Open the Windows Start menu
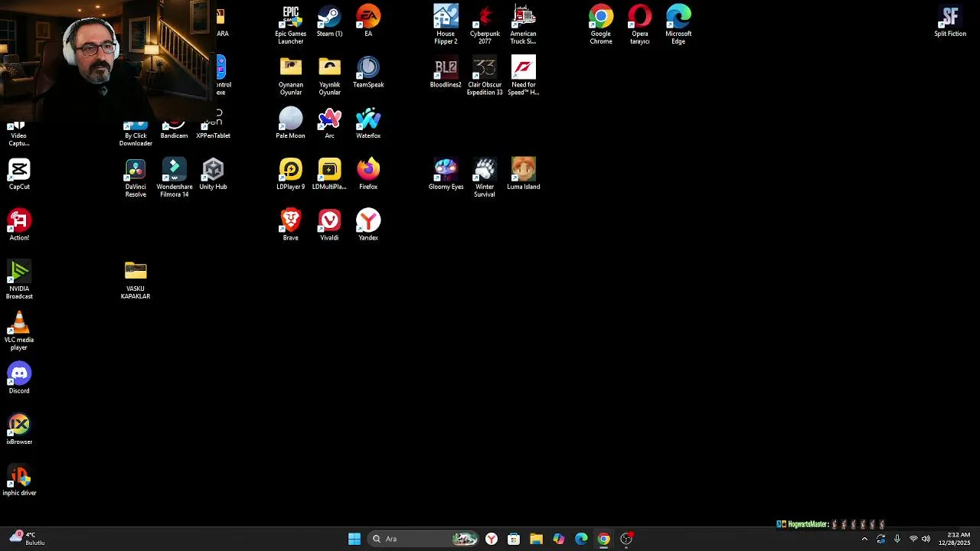Image resolution: width=980 pixels, height=551 pixels. coord(354,539)
